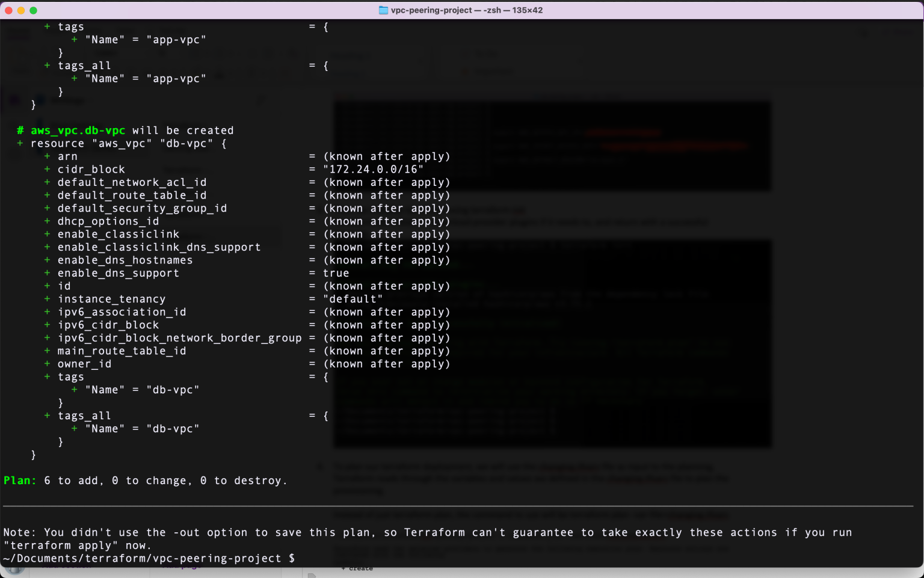Click the Note line about the -out option
This screenshot has width=924, height=578.
click(x=428, y=533)
